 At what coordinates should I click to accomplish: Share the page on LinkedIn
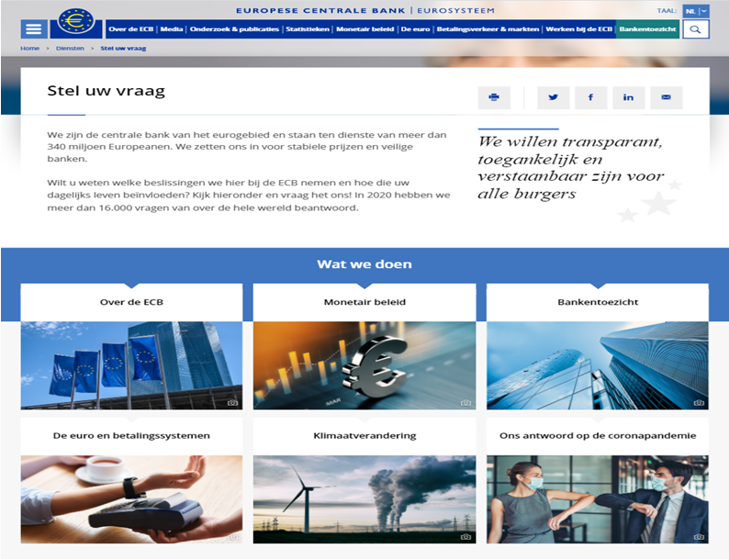[628, 97]
